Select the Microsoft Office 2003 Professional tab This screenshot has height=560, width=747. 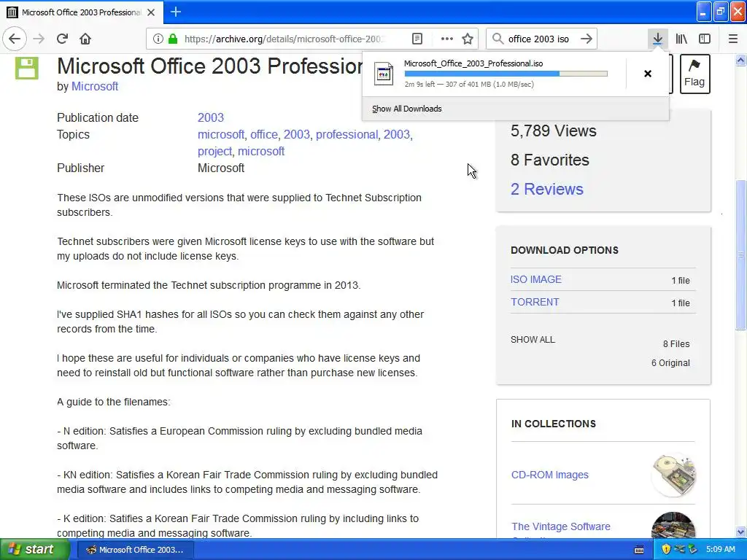tap(82, 12)
